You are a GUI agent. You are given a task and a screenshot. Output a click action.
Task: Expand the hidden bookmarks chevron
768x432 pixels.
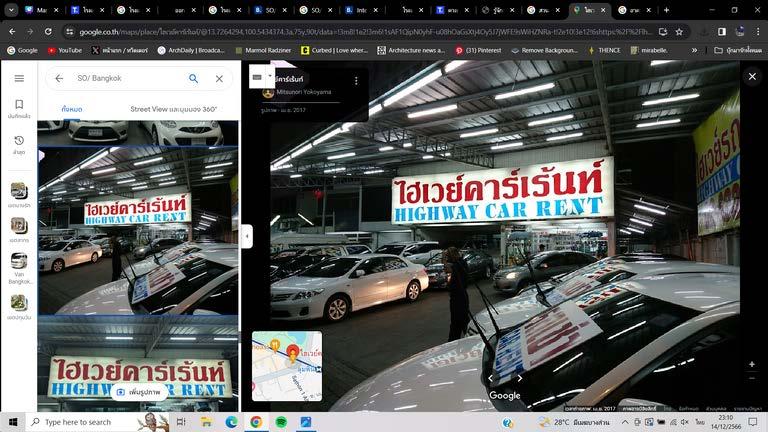[x=695, y=50]
